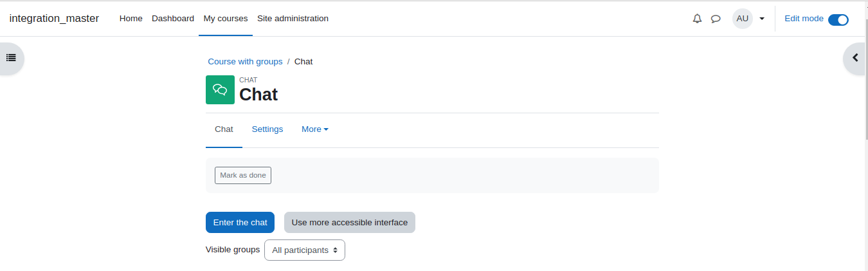Open the Dashboard navigation link
The height and width of the screenshot is (271, 868).
173,19
